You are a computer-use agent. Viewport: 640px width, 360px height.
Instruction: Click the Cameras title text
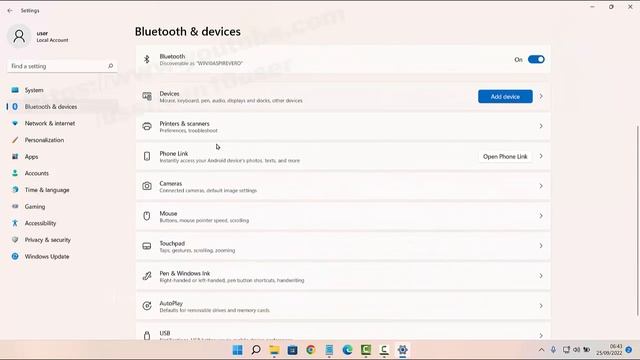tap(171, 183)
